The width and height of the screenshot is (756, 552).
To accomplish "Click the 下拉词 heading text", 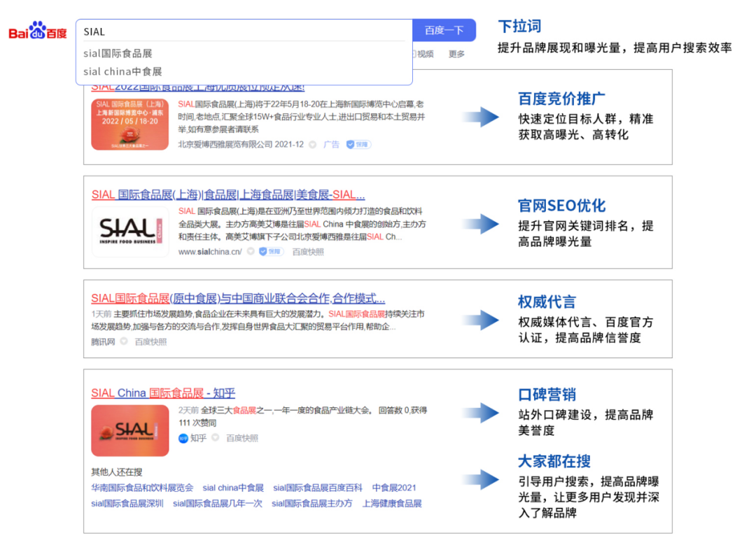I will 519,26.
